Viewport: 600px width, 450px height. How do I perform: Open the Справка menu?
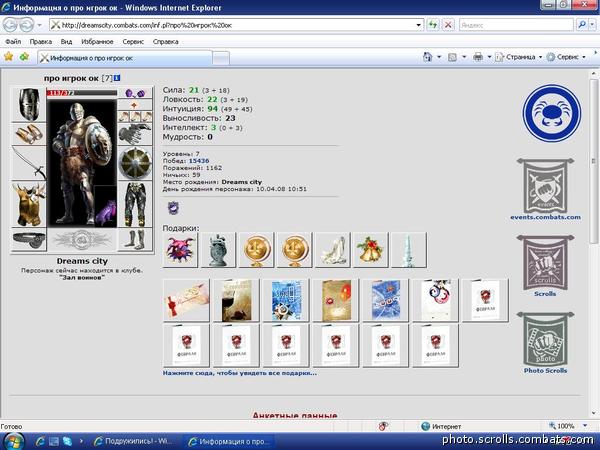click(x=166, y=41)
